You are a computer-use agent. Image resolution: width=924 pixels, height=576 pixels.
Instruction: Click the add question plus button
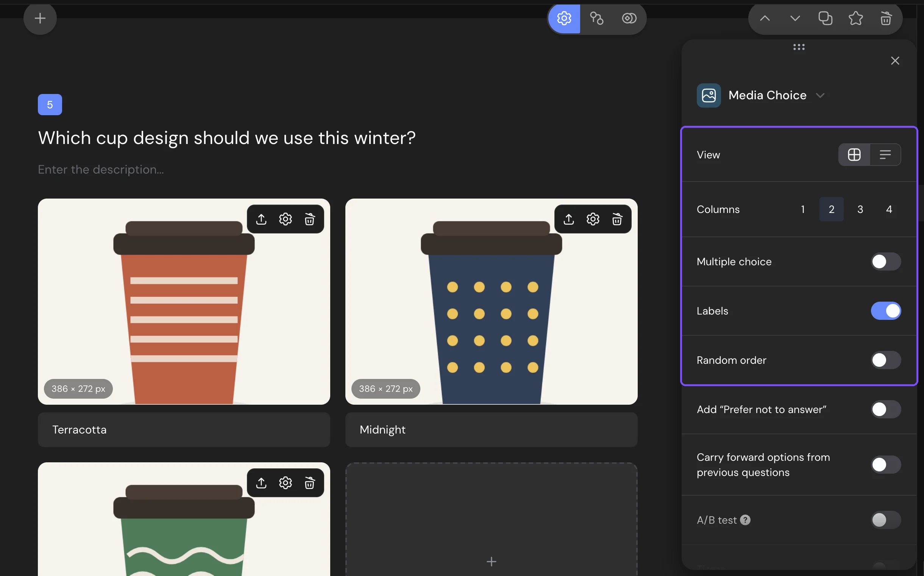(x=40, y=18)
